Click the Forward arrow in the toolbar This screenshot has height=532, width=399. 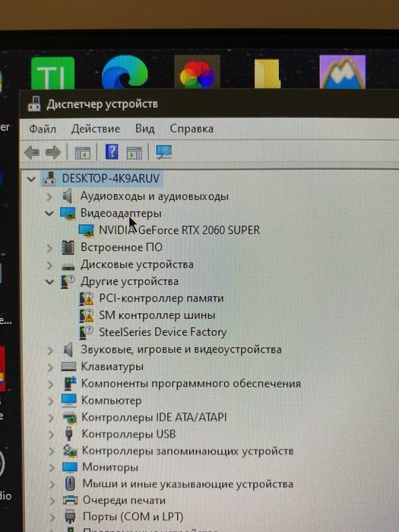pyautogui.click(x=53, y=152)
